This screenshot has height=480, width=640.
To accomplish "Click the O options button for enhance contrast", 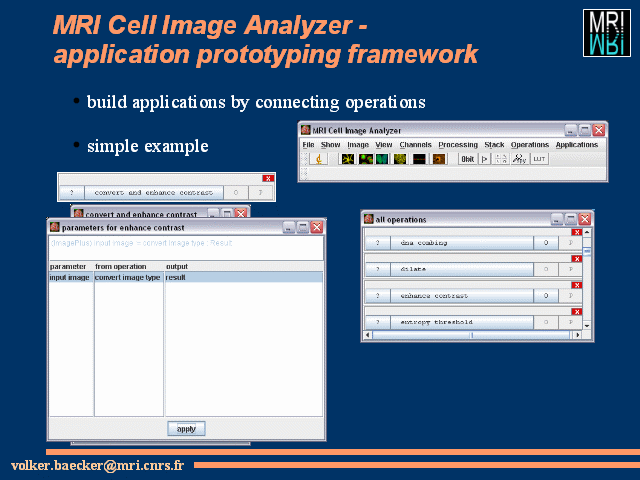I will click(546, 296).
